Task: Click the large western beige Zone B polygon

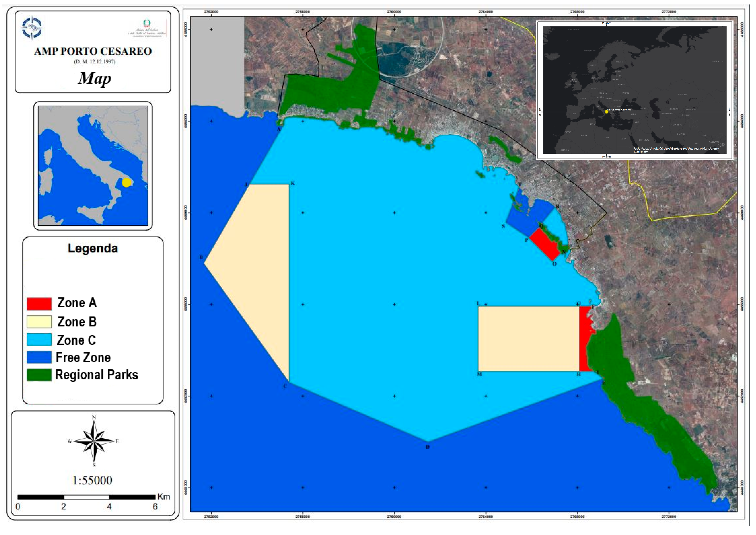Action: 257,270
